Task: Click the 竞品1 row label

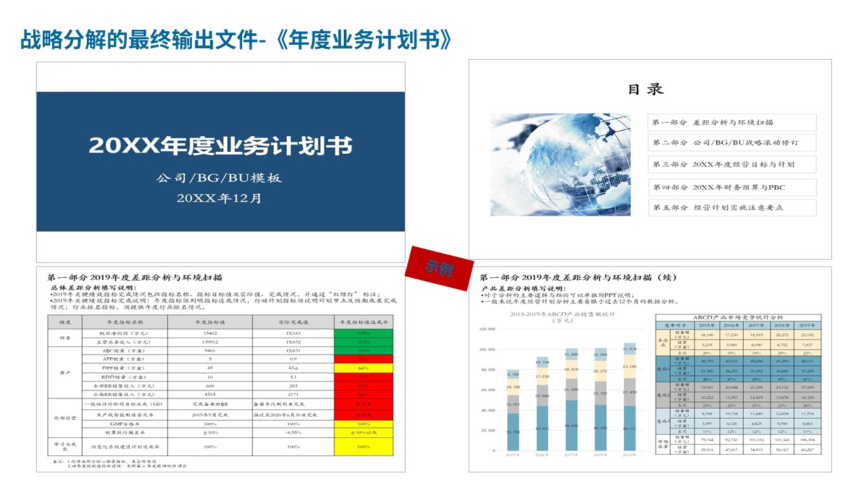Action: click(662, 369)
